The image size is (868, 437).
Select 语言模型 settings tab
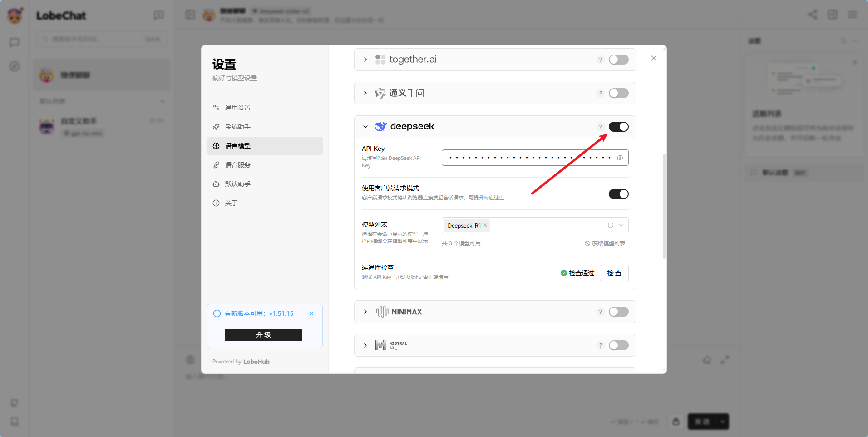click(x=265, y=146)
